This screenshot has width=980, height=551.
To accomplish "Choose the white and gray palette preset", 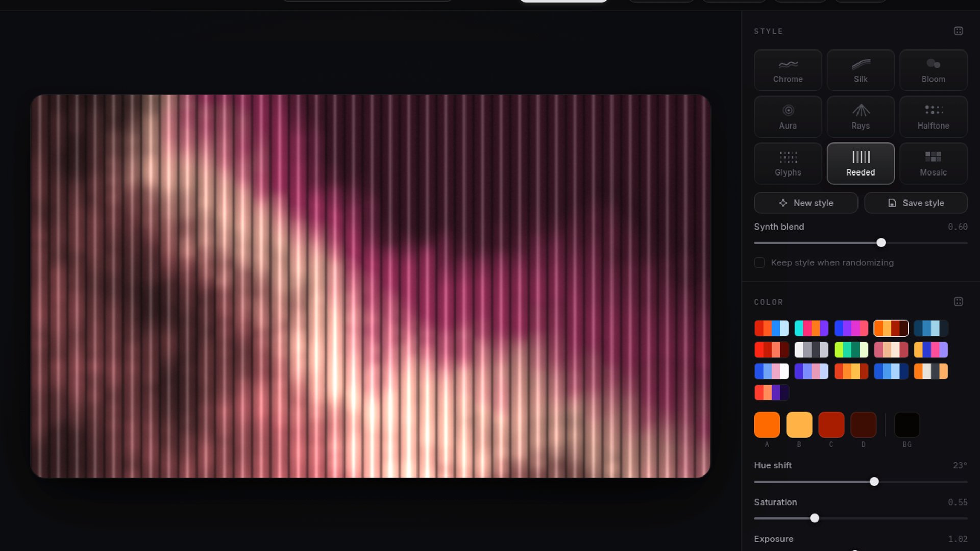I will tap(811, 349).
